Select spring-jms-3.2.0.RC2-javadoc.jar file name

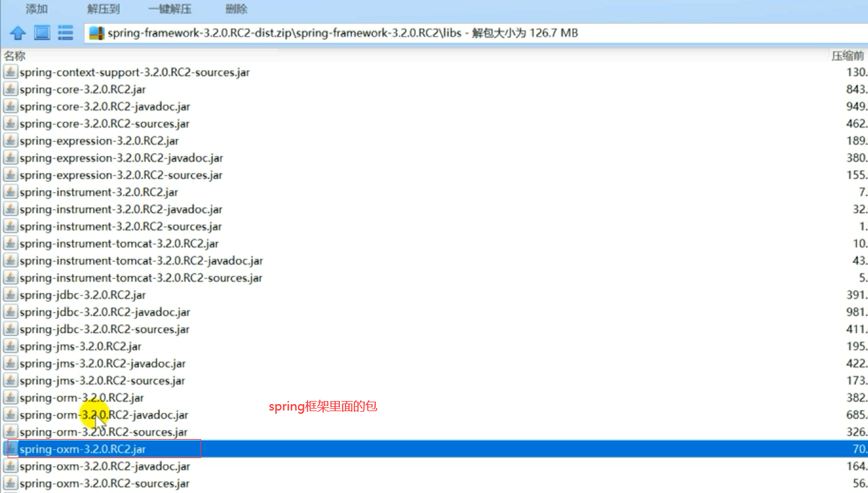click(103, 364)
